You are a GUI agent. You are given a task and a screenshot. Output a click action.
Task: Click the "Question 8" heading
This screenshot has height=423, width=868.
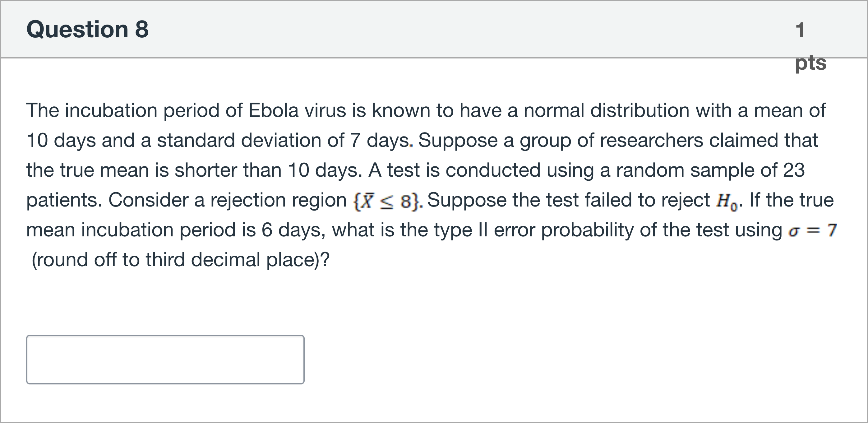[87, 29]
